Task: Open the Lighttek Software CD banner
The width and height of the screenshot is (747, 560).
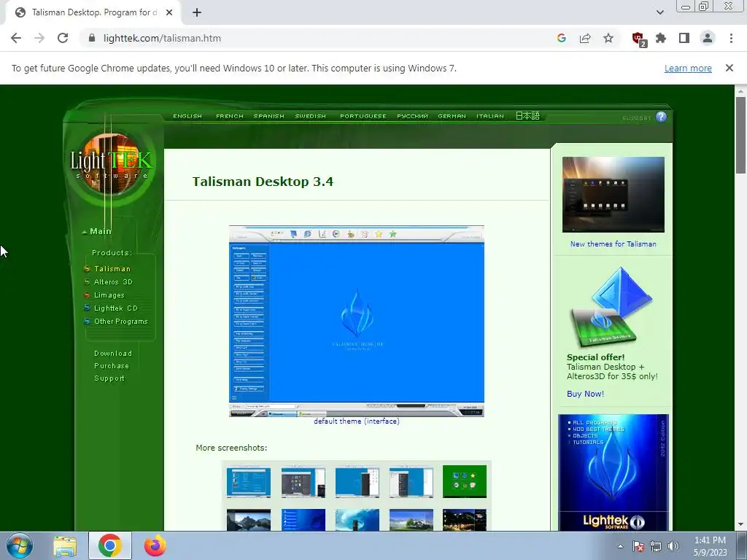Action: tap(613, 472)
